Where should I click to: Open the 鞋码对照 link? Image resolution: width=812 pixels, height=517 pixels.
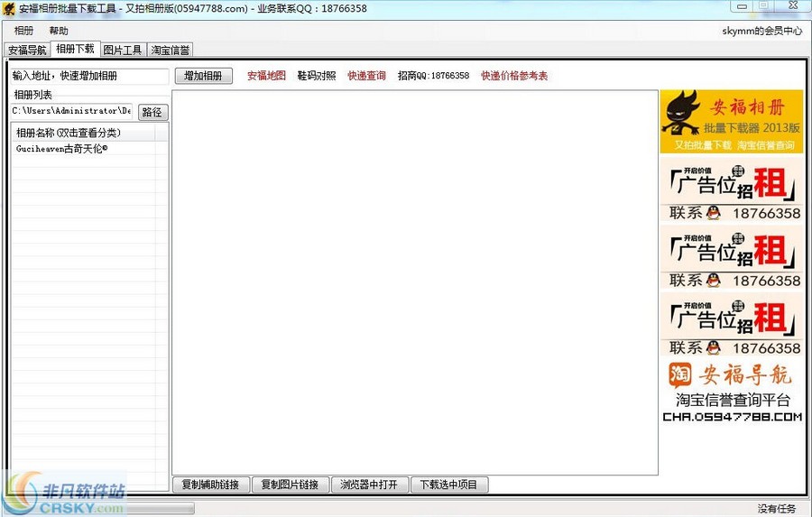317,76
